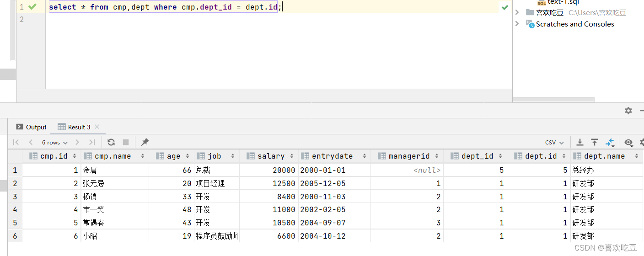The width and height of the screenshot is (644, 256).
Task: Select row number 4 header
Action: tap(15, 210)
